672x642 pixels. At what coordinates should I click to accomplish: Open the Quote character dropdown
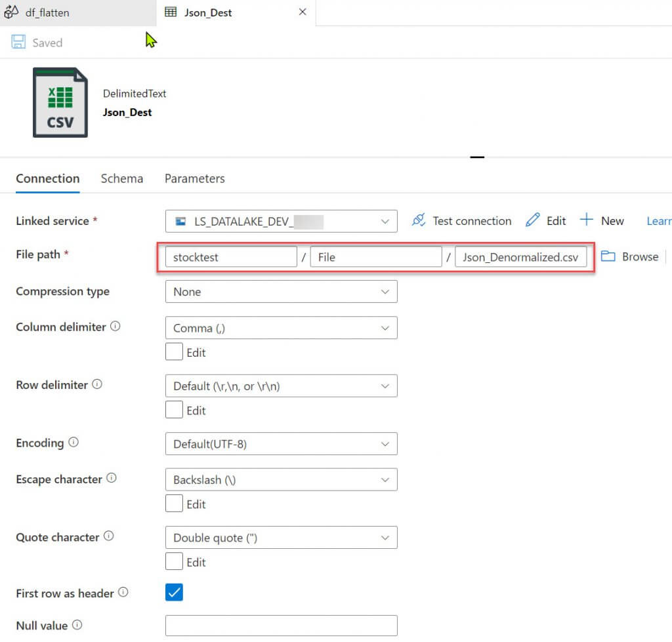[x=281, y=538]
